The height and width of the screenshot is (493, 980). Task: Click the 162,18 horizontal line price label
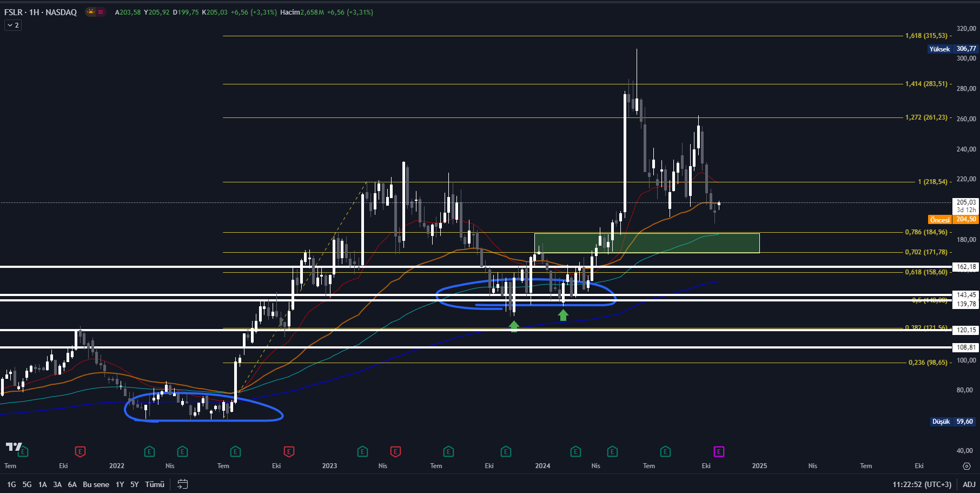point(966,267)
